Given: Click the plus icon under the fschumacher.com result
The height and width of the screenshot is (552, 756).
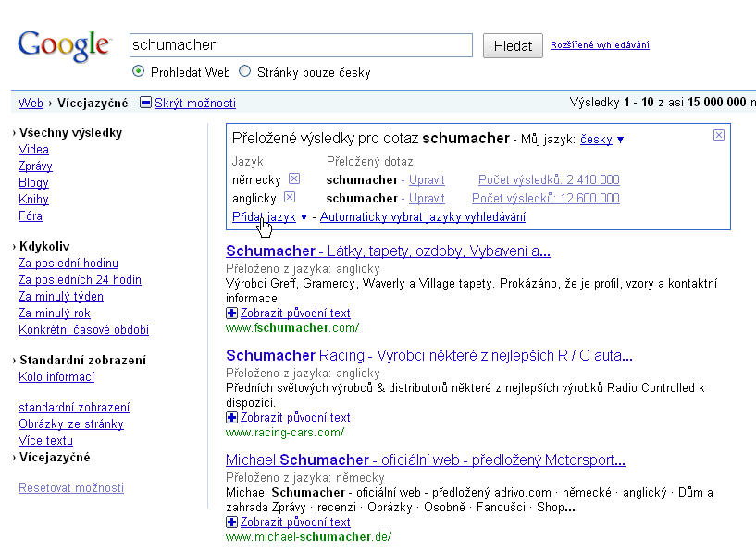Looking at the screenshot, I should [231, 313].
